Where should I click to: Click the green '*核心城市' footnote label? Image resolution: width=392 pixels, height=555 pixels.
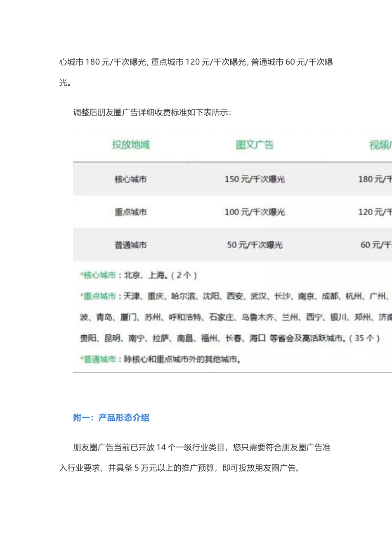pyautogui.click(x=98, y=275)
